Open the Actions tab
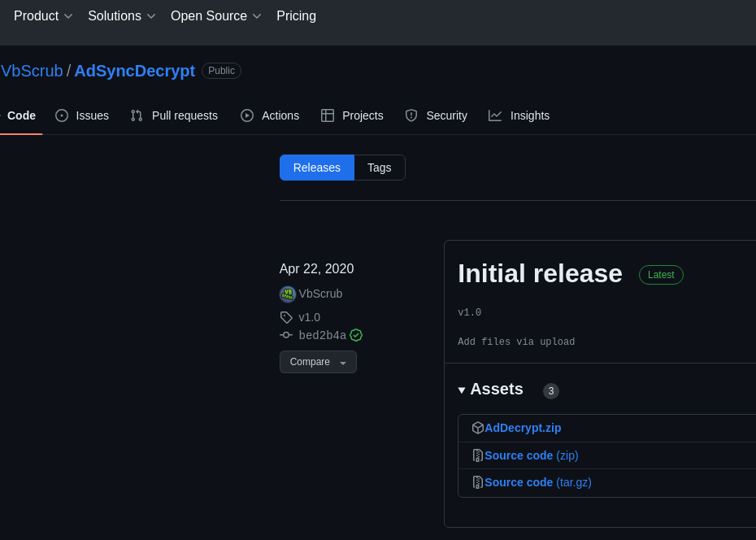The image size is (756, 540). (270, 115)
